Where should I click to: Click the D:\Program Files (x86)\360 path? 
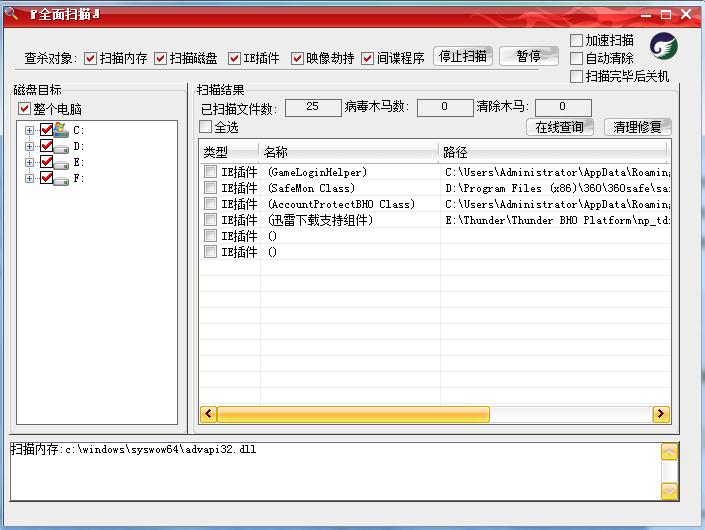[557, 188]
